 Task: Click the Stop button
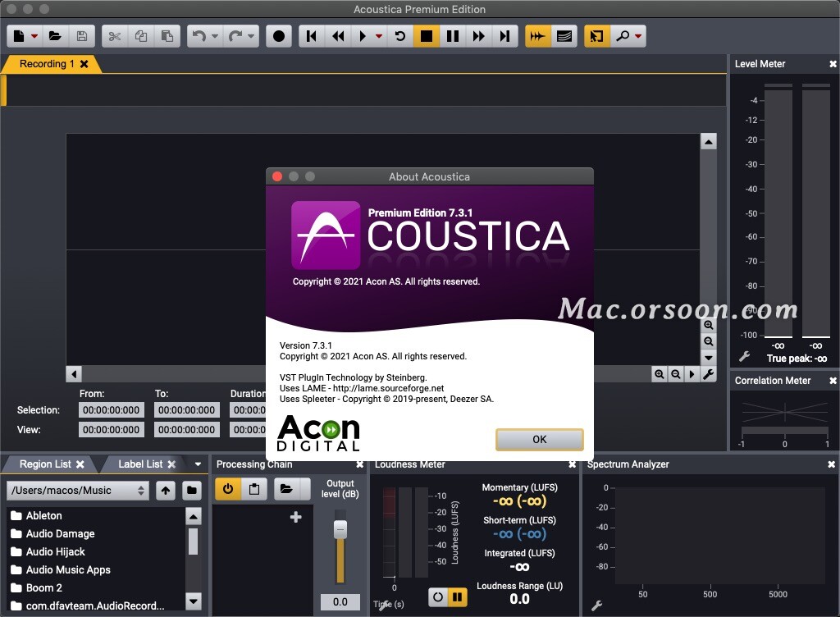click(x=427, y=36)
